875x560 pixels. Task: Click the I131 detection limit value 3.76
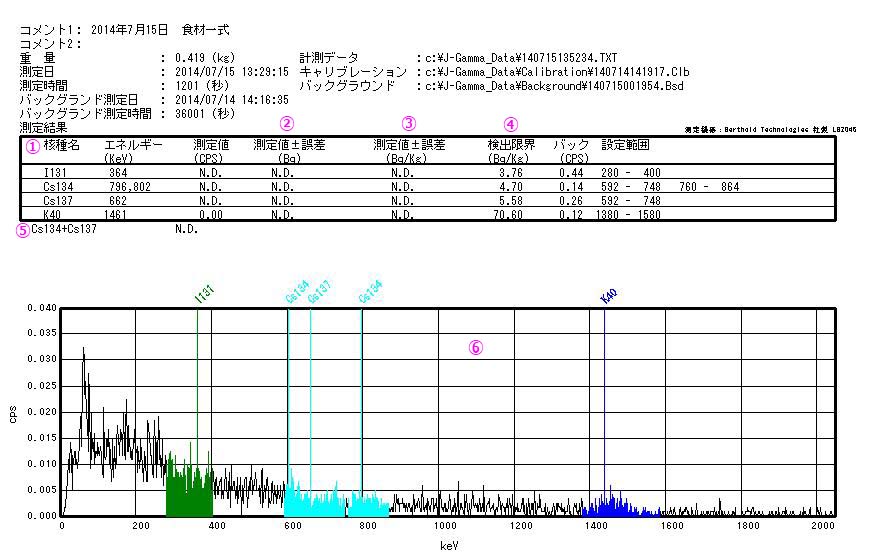click(511, 172)
